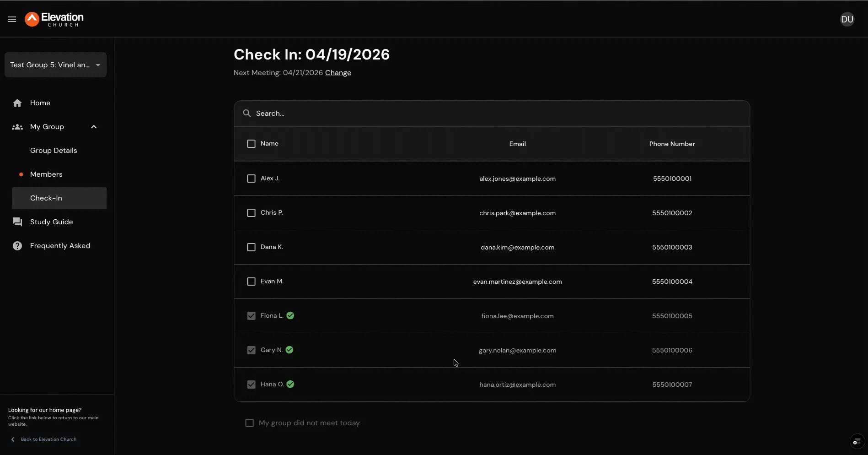Click the Elevation Church logo
868x455 pixels.
coord(54,19)
